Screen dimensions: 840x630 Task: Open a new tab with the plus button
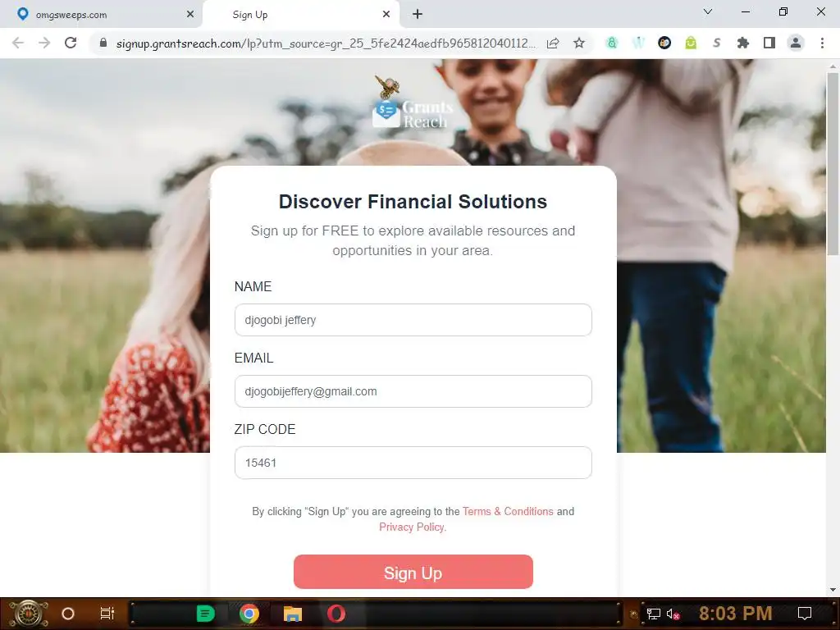point(418,15)
